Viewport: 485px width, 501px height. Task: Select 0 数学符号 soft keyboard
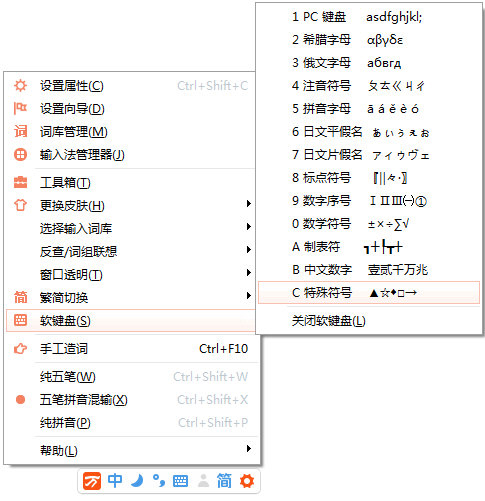369,224
